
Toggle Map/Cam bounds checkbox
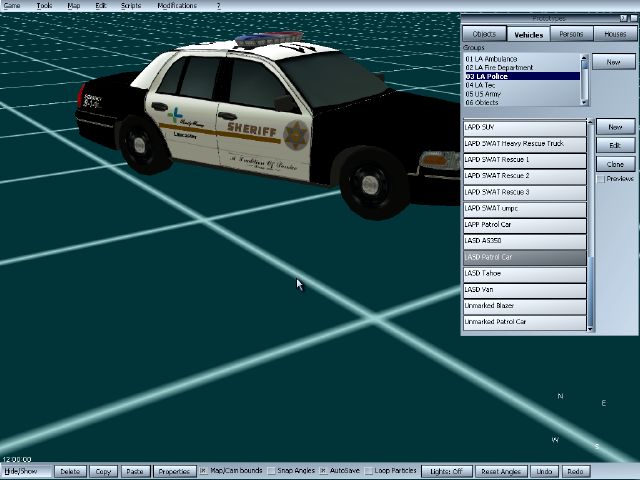pos(203,471)
